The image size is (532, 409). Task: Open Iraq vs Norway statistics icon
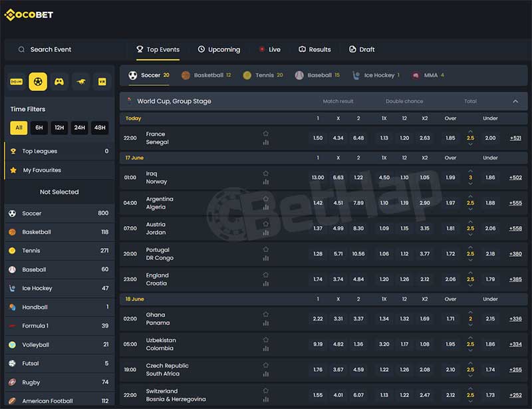[x=265, y=182]
